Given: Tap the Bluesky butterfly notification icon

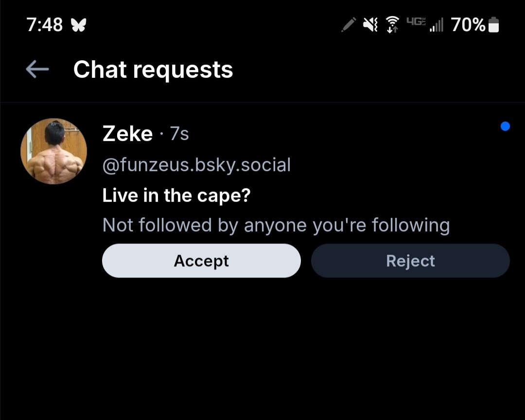Looking at the screenshot, I should pos(78,25).
